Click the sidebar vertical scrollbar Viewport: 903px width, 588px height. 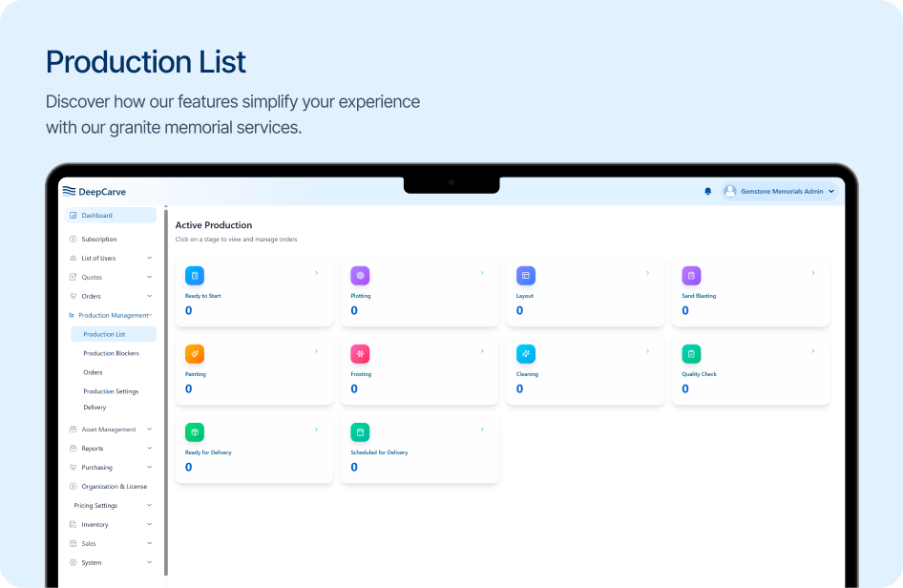click(x=166, y=382)
